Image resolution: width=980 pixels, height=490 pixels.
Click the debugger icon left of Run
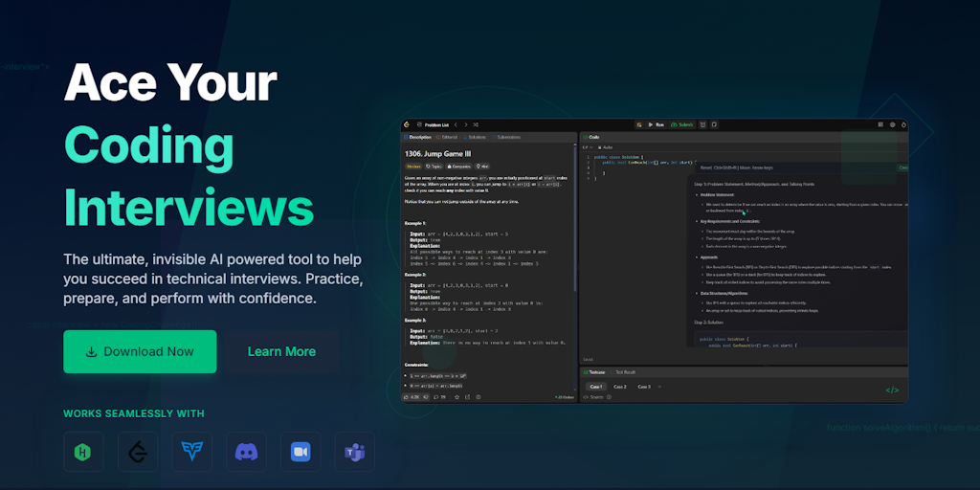(638, 125)
